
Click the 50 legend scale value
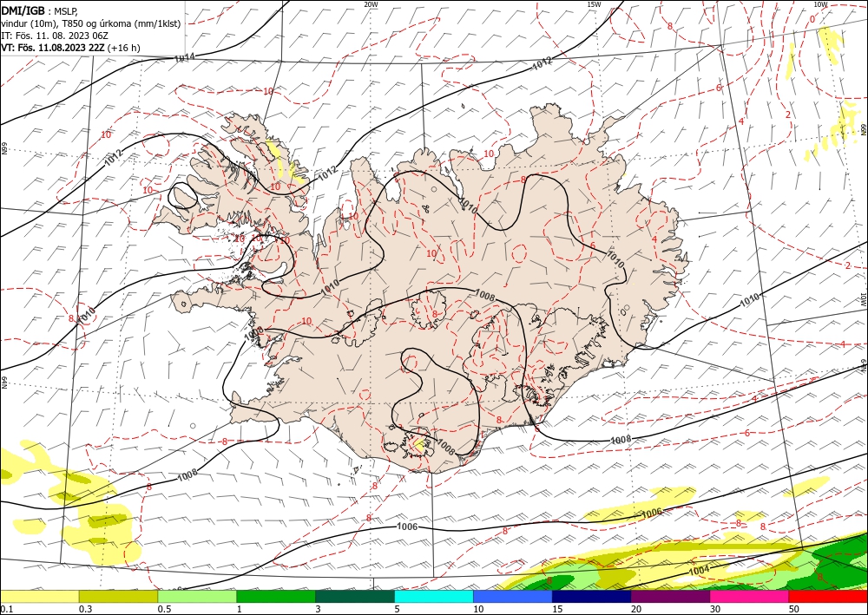pos(794,609)
